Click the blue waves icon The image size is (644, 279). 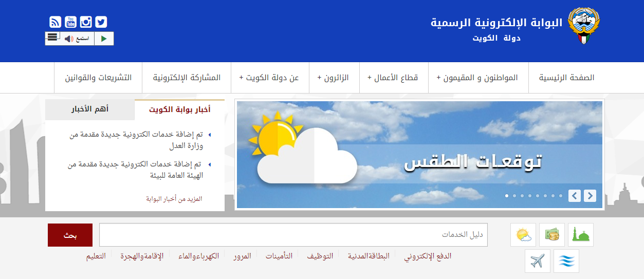pyautogui.click(x=566, y=261)
